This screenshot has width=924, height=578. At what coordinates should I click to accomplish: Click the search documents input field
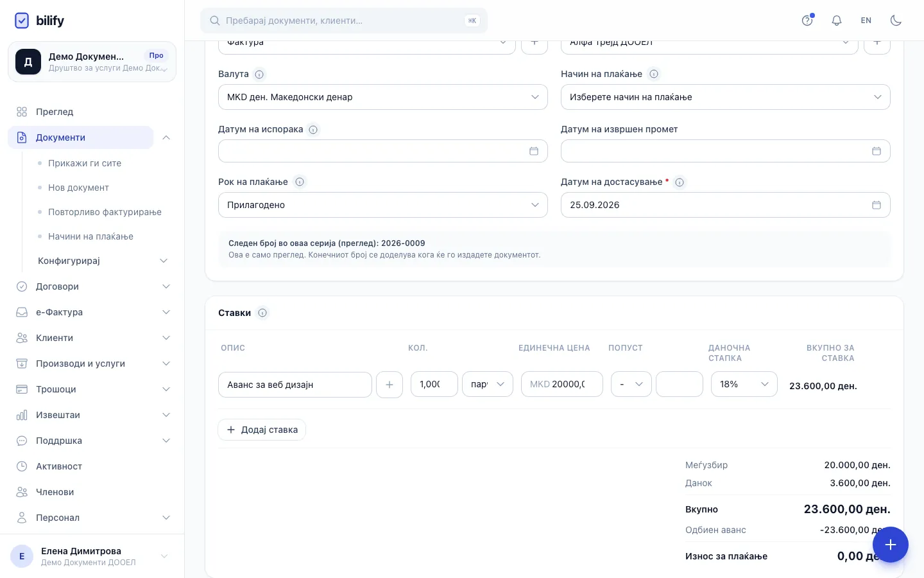[x=344, y=21]
